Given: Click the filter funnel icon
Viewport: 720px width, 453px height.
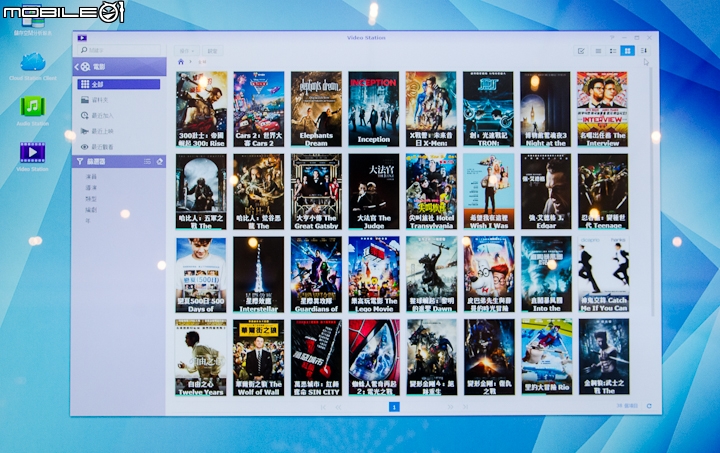Looking at the screenshot, I should pyautogui.click(x=80, y=162).
